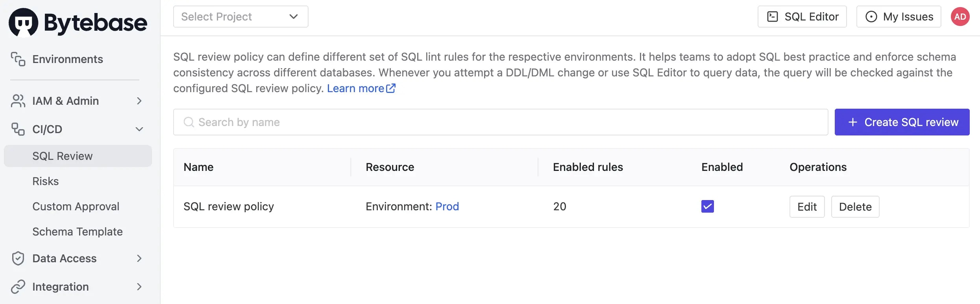Click the Environments sidebar icon
Image resolution: width=980 pixels, height=304 pixels.
point(18,59)
